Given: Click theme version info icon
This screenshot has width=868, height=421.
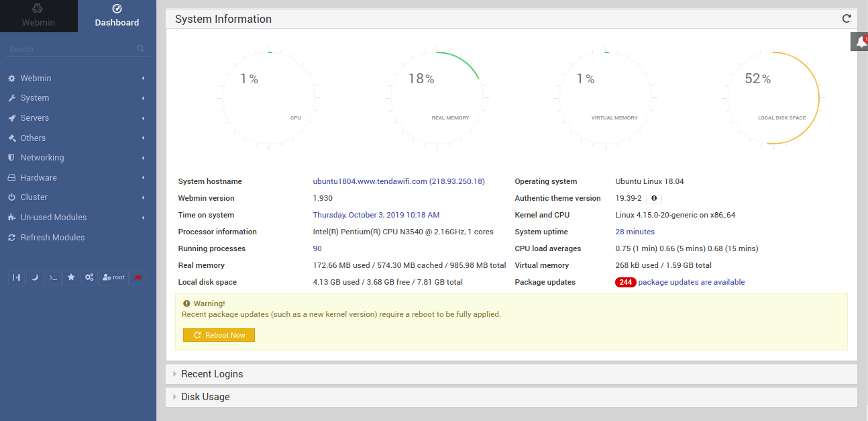Looking at the screenshot, I should click(654, 199).
